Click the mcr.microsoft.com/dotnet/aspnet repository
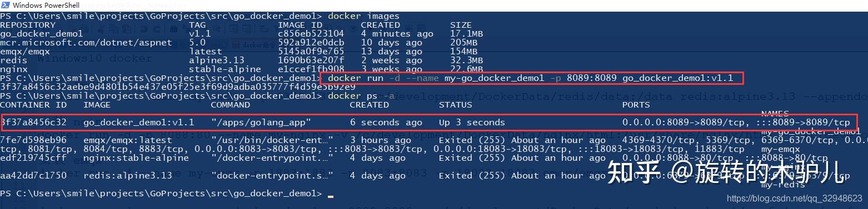Screen dimensions: 868x209 [86, 43]
